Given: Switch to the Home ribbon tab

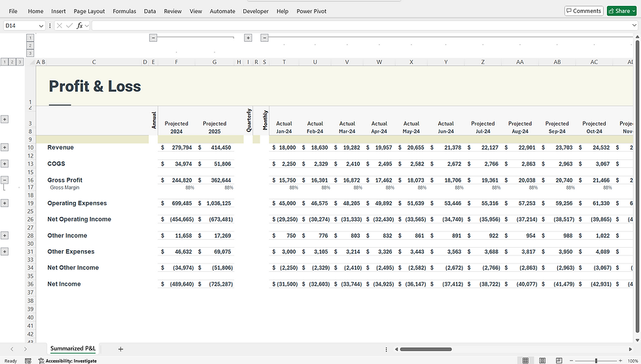Looking at the screenshot, I should 35,11.
